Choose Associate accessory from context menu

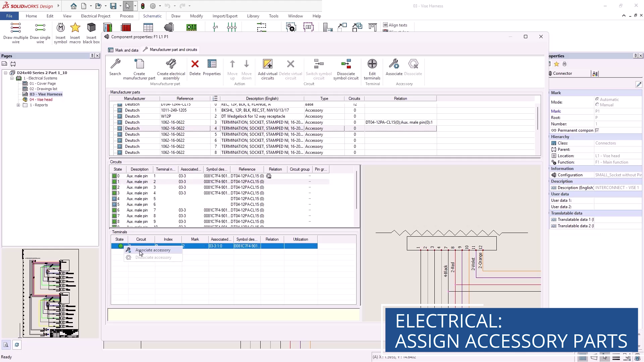point(153,250)
